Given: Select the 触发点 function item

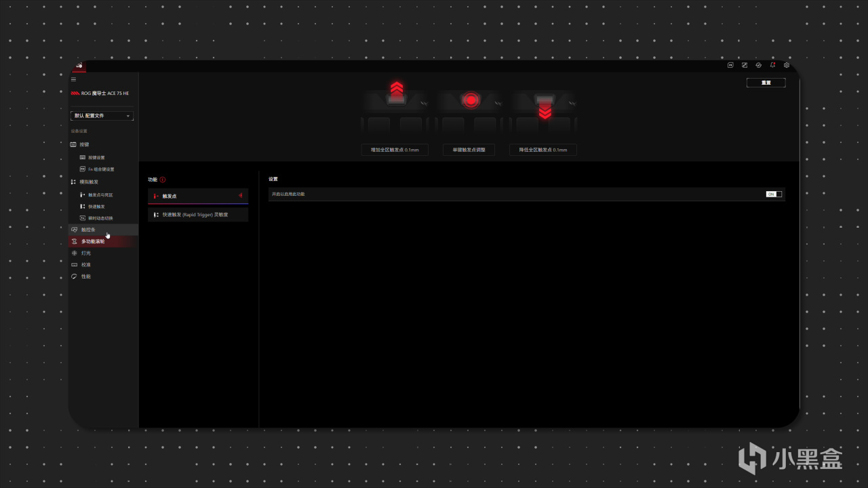Looking at the screenshot, I should 198,196.
